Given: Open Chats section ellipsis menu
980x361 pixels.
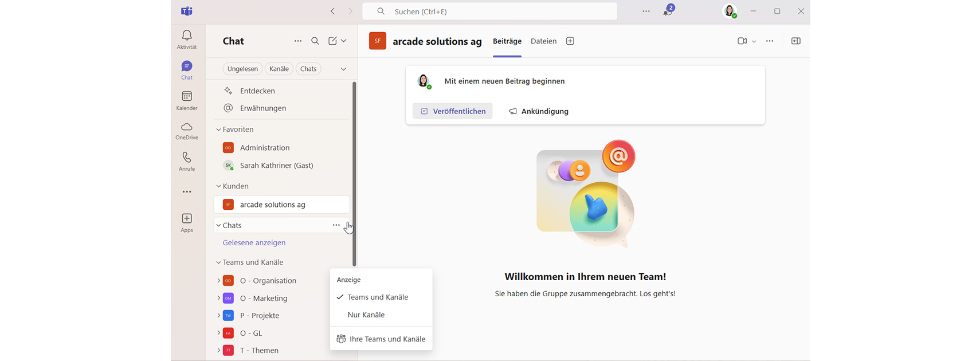Looking at the screenshot, I should [336, 225].
